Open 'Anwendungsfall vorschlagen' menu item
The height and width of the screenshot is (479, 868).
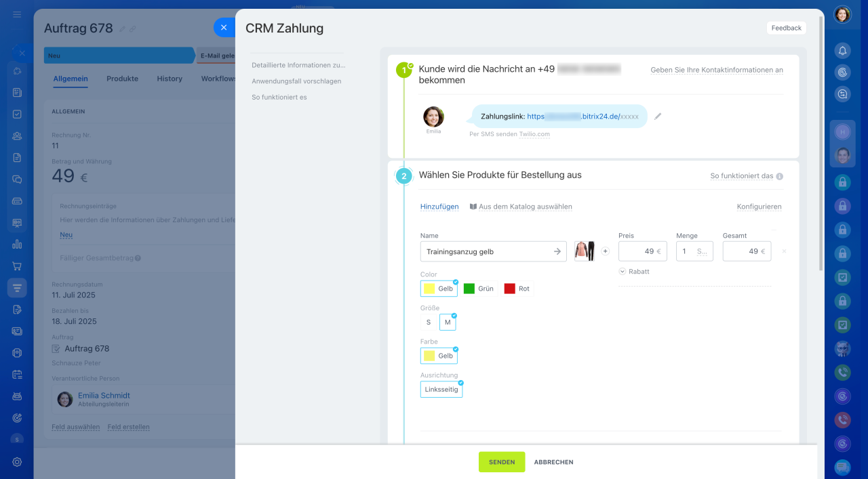pos(296,81)
